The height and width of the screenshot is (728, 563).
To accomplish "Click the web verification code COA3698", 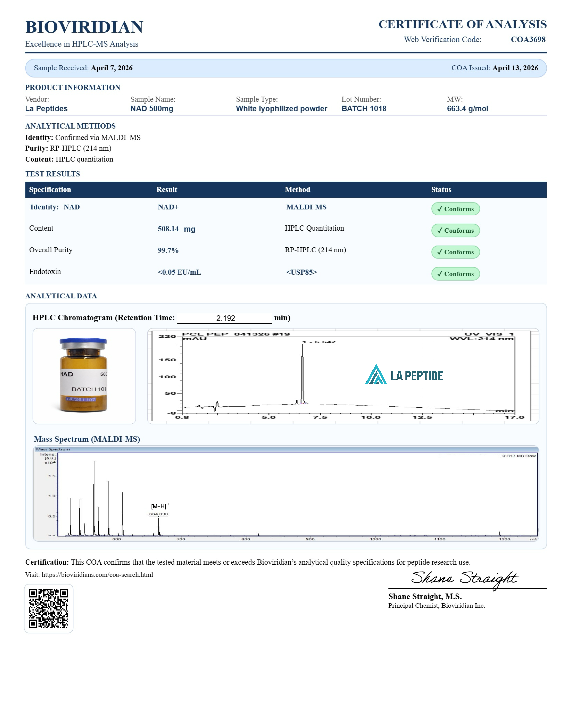I will coord(528,39).
